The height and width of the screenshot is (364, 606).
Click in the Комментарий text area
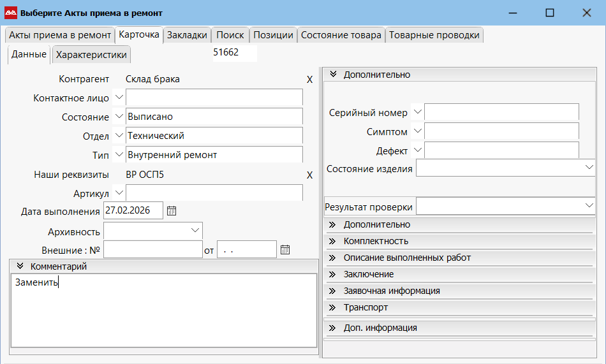(x=163, y=312)
